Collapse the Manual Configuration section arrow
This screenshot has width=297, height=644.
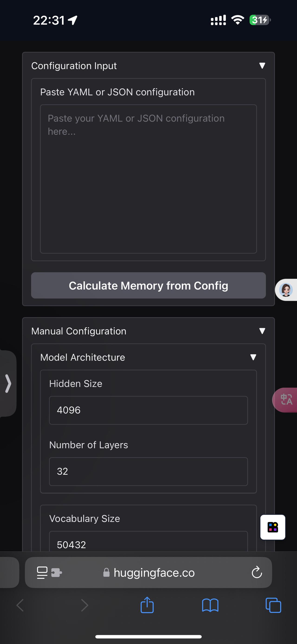point(262,331)
